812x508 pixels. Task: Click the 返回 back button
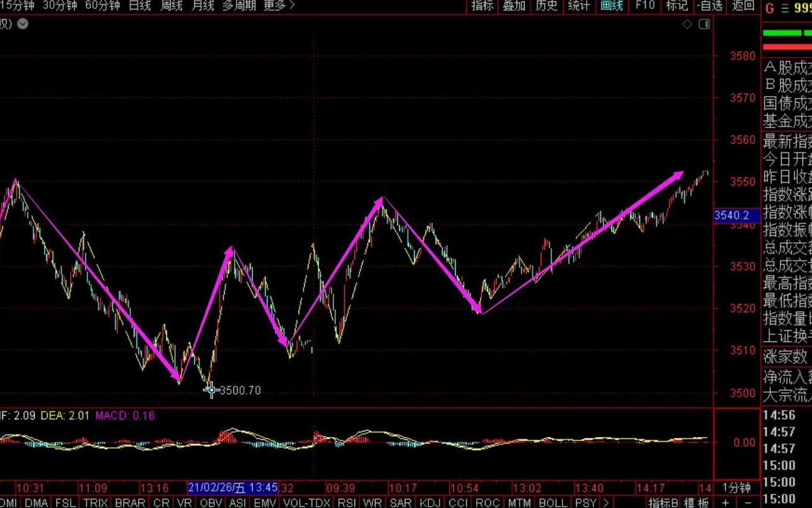743,6
